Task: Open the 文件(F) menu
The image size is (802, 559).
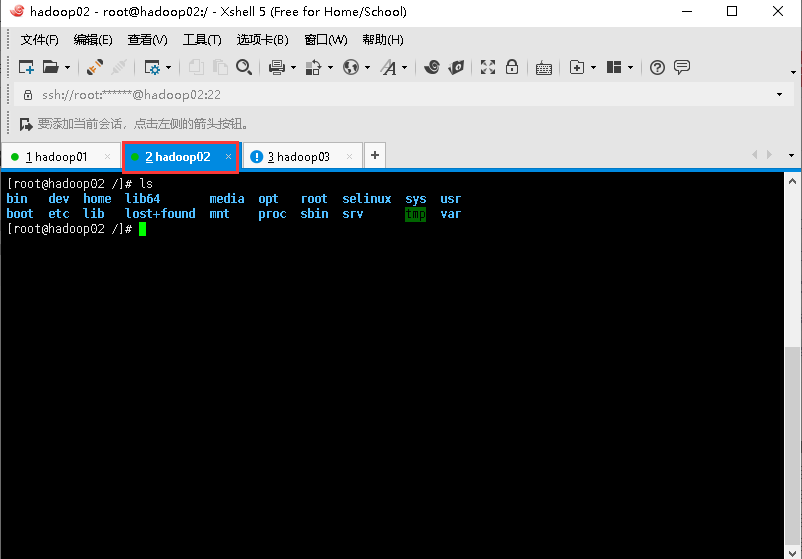Action: pyautogui.click(x=39, y=40)
